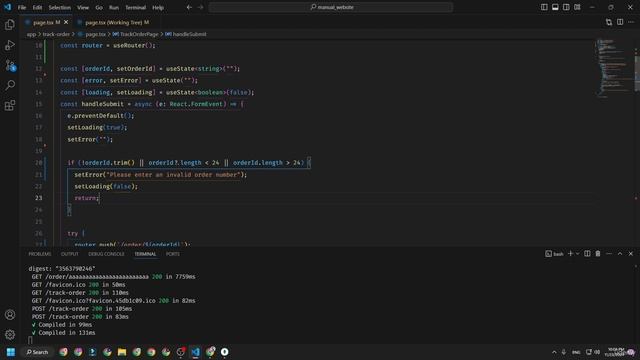Switch to the OUTPUT panel tab

[x=69, y=254]
